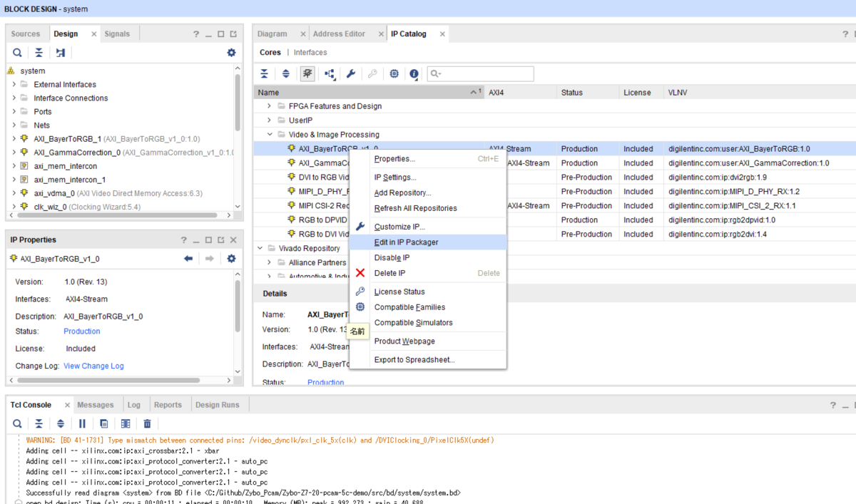The width and height of the screenshot is (856, 504).
Task: Expand External Interfaces in design tree
Action: (14, 84)
